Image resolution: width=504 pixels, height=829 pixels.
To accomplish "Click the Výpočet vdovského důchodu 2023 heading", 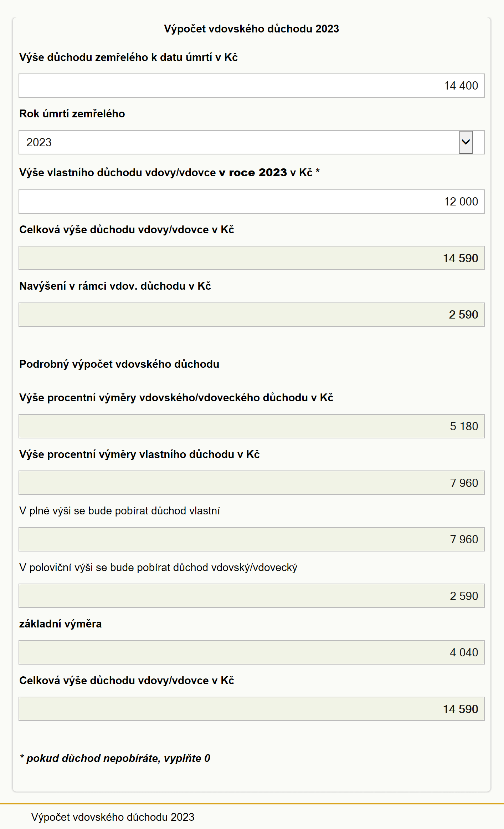I will tap(251, 29).
